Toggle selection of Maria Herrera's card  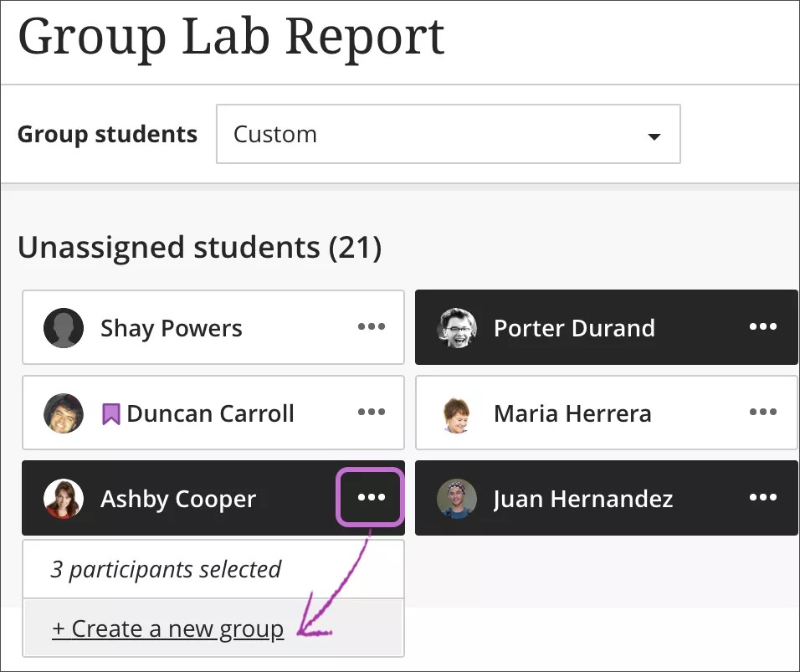point(586,413)
